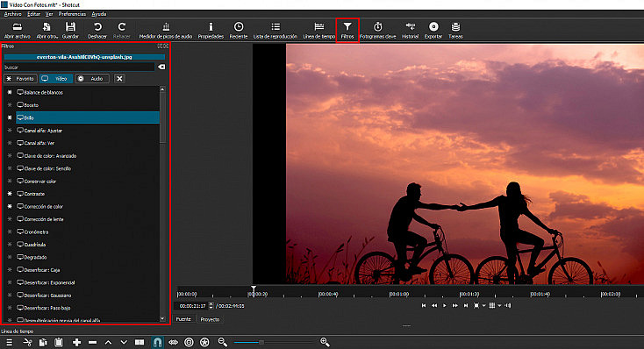Select Canal alfa: Ajustar filter
The width and height of the screenshot is (644, 349).
[x=88, y=131]
